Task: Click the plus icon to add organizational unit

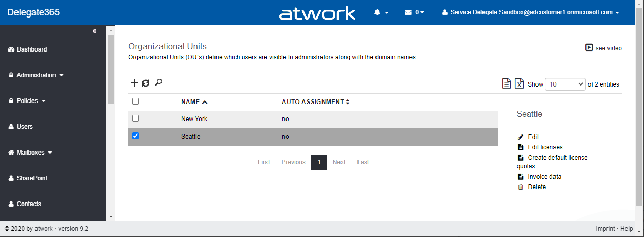Action: click(x=134, y=83)
